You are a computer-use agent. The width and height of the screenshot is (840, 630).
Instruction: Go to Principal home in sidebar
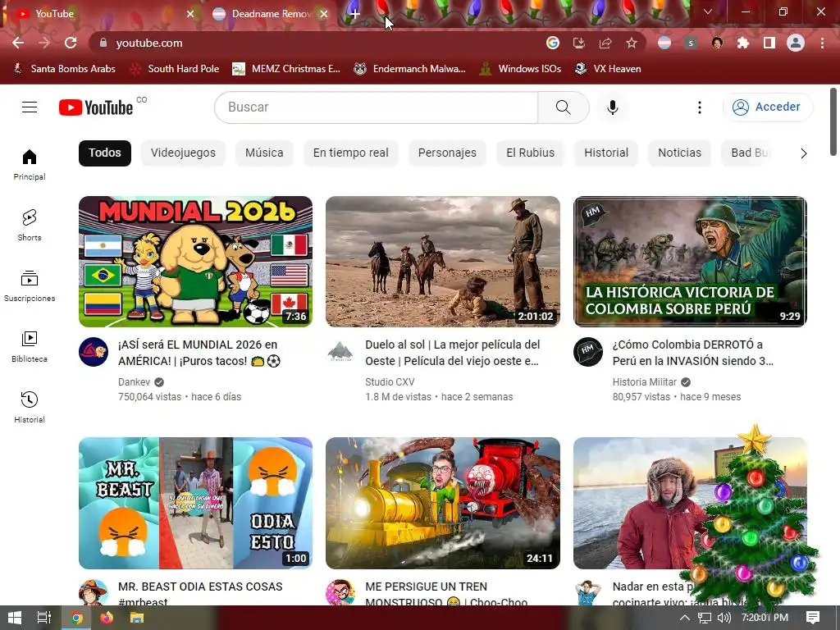click(30, 164)
